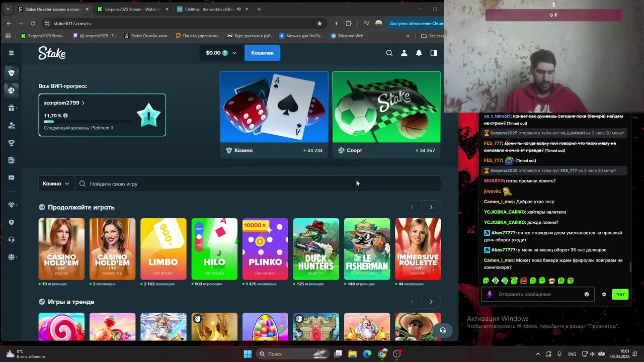Show hidden system tray icons
Viewport: 644px width, 362px height.
[538, 354]
